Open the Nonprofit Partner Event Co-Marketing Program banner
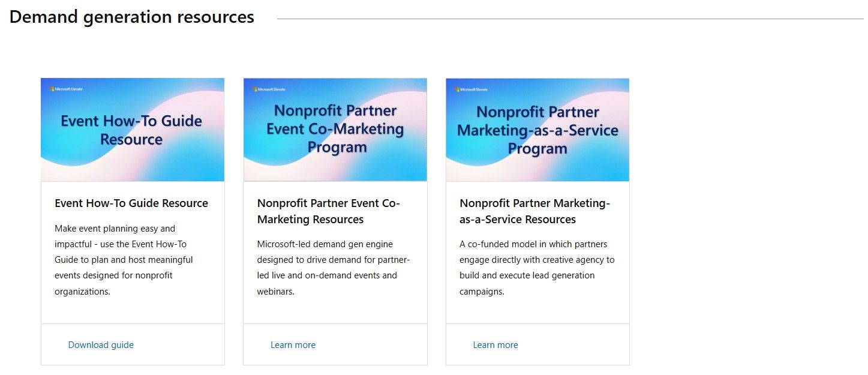This screenshot has height=375, width=868. coord(335,130)
